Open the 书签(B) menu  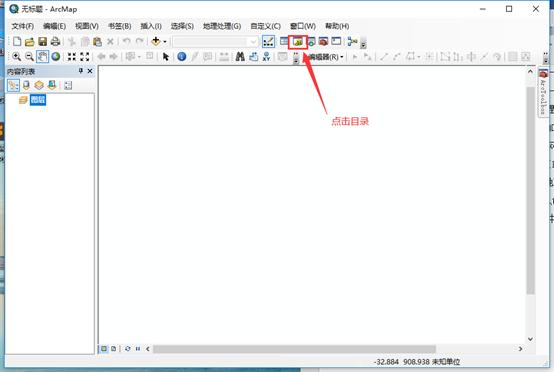tap(119, 26)
